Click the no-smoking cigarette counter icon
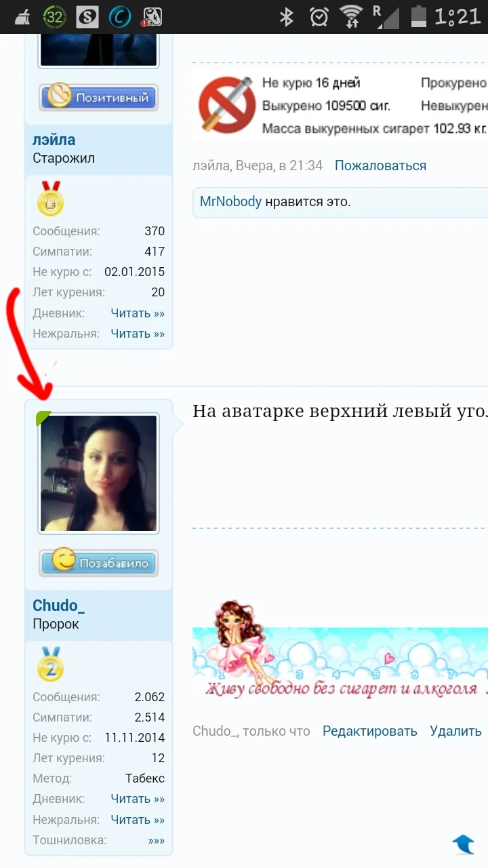This screenshot has height=868, width=488. tap(226, 105)
